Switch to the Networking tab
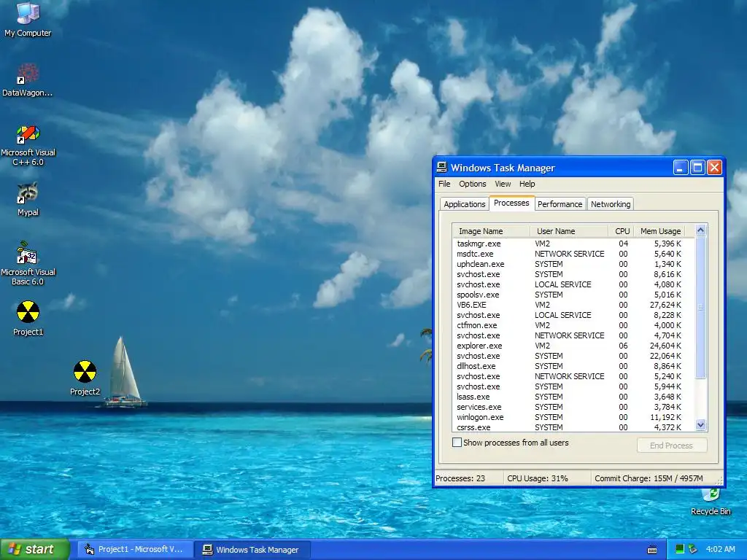Image resolution: width=747 pixels, height=560 pixels. point(611,204)
